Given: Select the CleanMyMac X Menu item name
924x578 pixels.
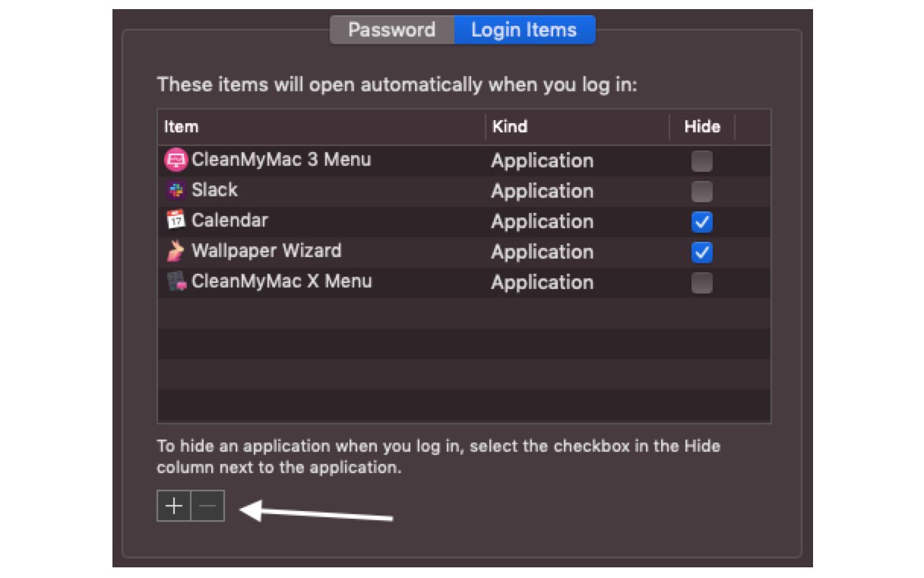Looking at the screenshot, I should pos(282,281).
